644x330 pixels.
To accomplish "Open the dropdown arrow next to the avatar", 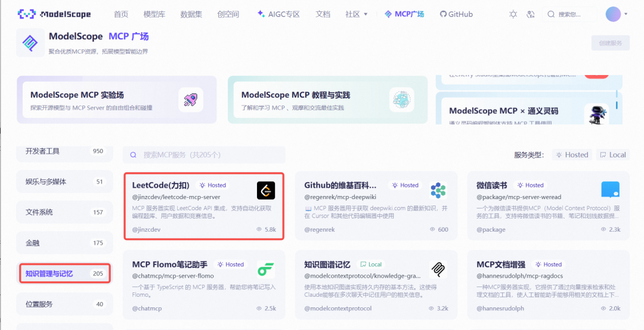I will pos(626,14).
